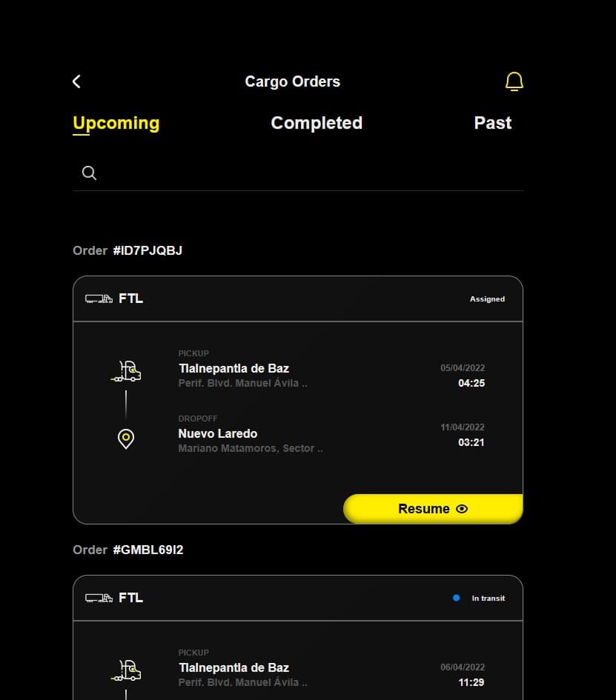Click the search magnifier icon
Screen dimensions: 616x700
click(x=89, y=173)
